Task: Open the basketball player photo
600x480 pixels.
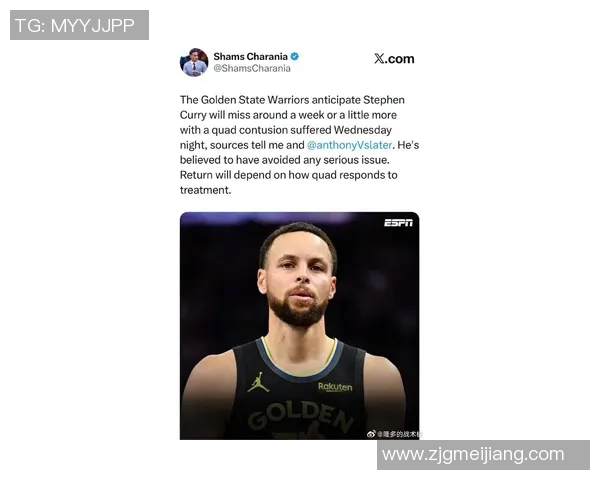Action: coord(300,326)
